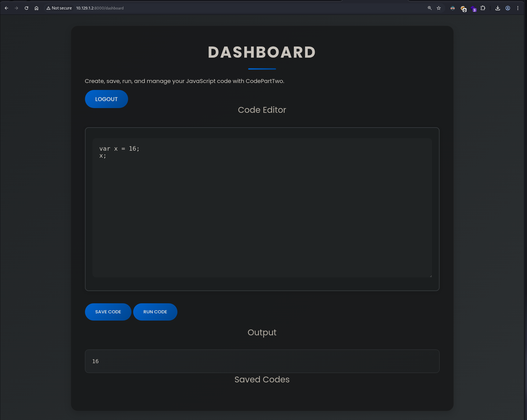Grab the code editor resize handle
This screenshot has width=527, height=420.
431,276
